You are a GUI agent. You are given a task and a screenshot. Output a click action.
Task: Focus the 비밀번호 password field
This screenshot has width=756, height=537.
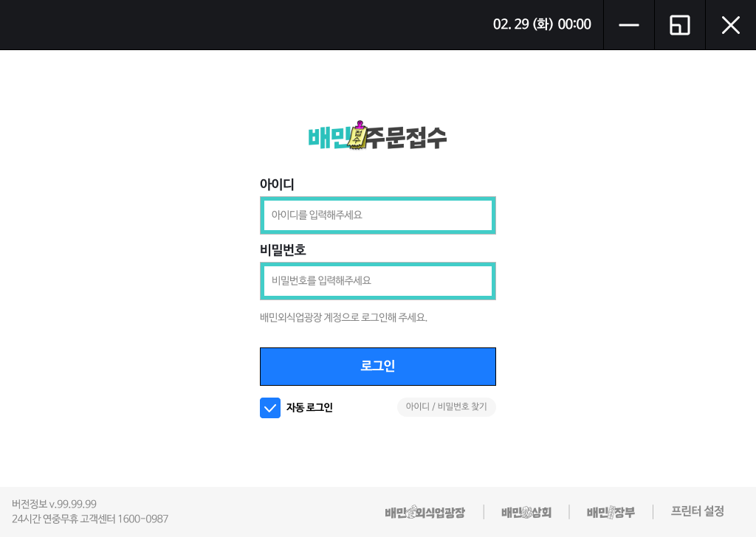[x=377, y=281]
